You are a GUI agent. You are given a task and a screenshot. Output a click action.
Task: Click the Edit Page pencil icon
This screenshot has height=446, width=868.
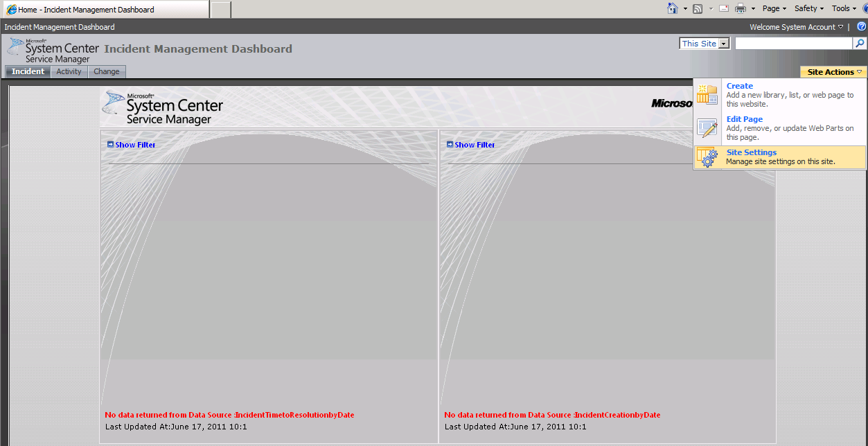[x=707, y=127]
